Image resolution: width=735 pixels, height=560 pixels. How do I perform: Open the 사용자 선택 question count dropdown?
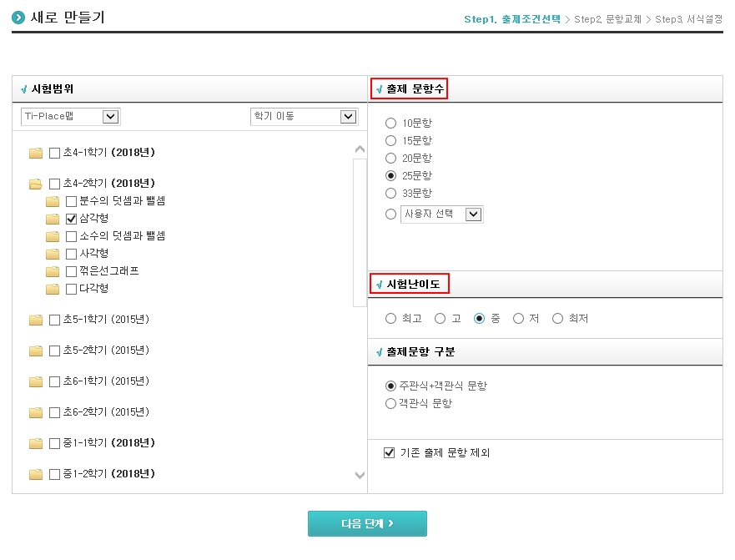click(441, 214)
